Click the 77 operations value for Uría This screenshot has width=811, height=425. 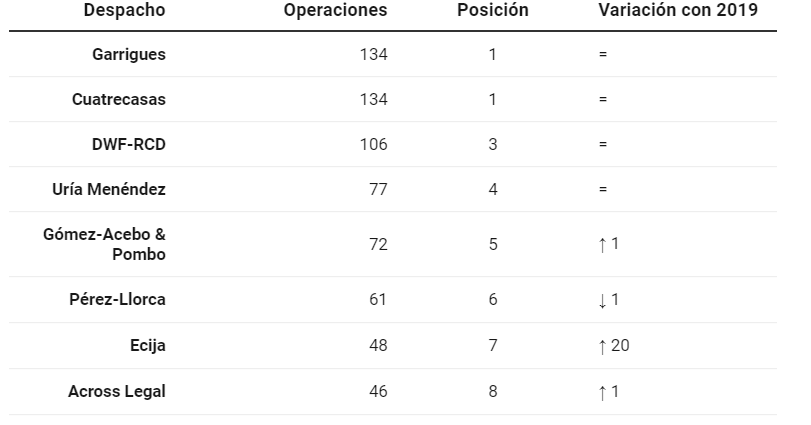click(378, 189)
